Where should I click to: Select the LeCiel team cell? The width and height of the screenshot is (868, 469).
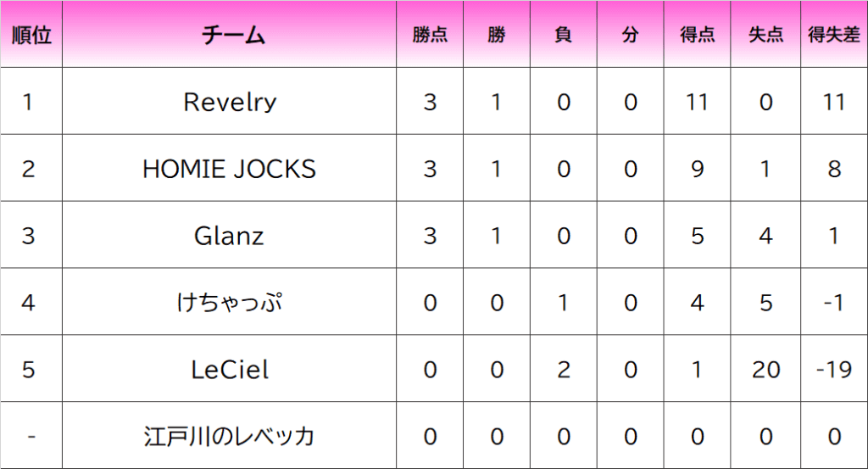click(229, 369)
